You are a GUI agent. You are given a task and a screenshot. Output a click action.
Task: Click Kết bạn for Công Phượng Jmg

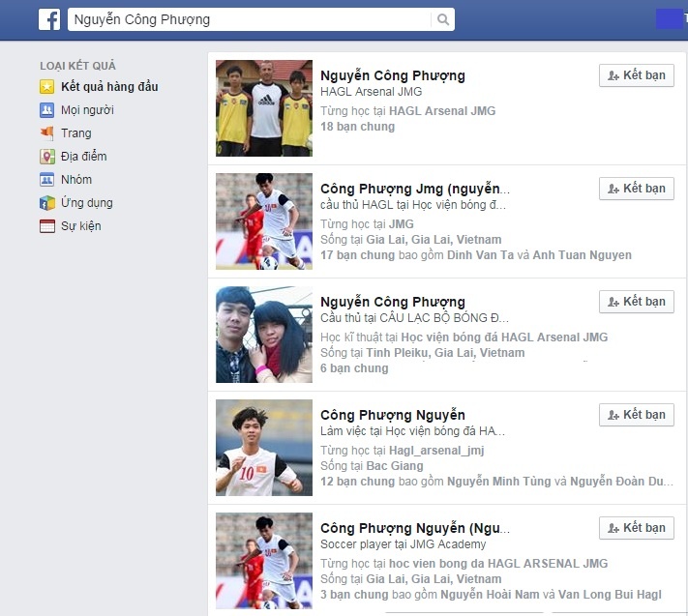[636, 189]
